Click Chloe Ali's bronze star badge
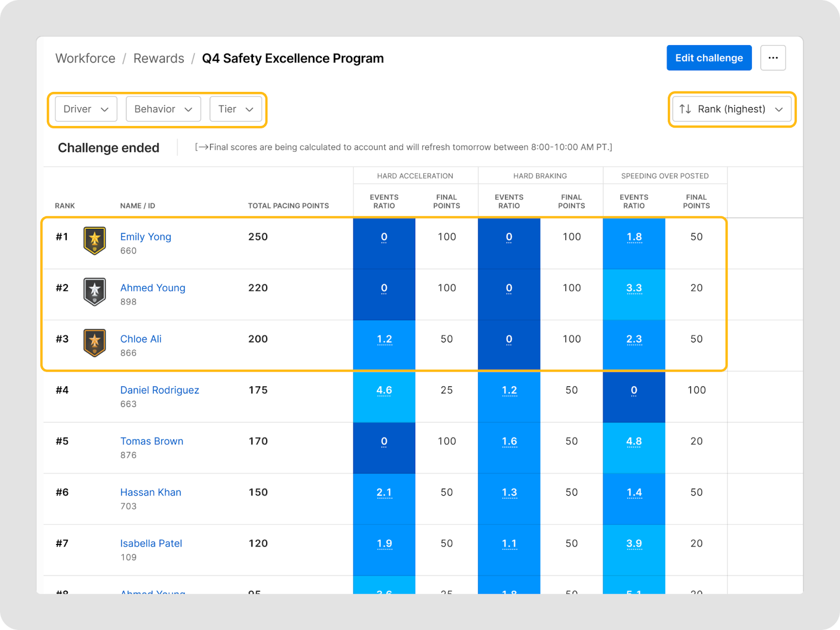Screen dimensions: 840x630 (94, 343)
